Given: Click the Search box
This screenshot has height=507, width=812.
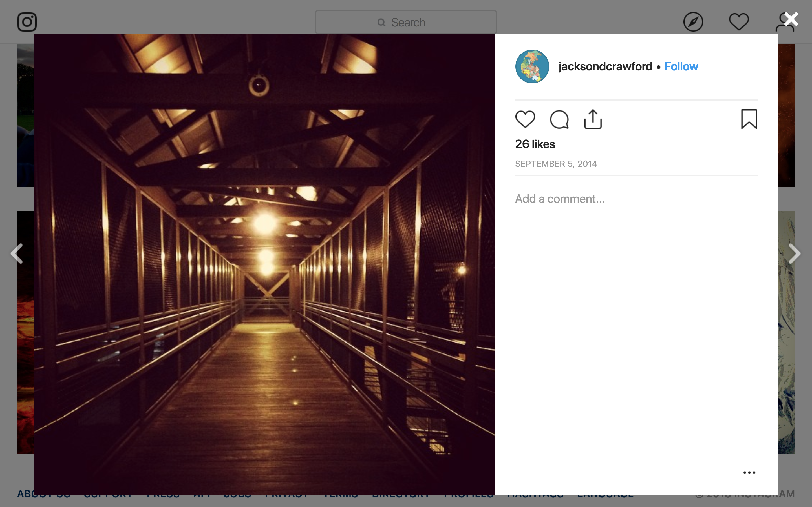Looking at the screenshot, I should click(406, 22).
